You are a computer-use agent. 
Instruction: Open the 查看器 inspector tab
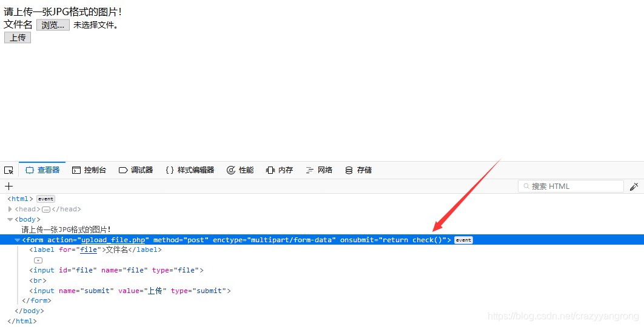point(42,170)
